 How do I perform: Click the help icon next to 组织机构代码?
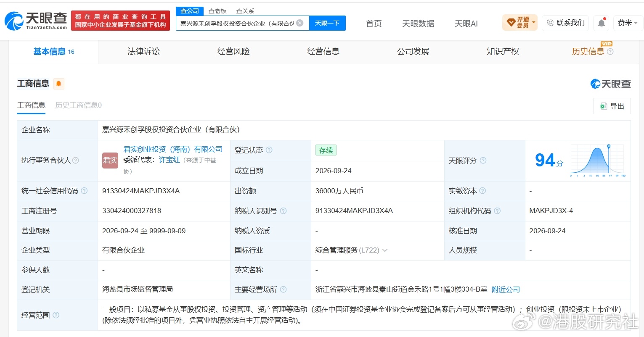pos(497,211)
